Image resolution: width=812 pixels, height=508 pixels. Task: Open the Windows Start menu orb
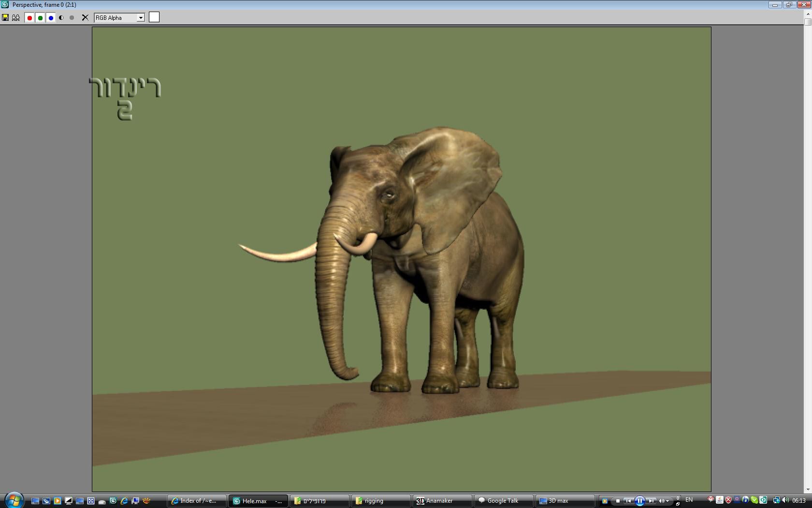coord(14,500)
